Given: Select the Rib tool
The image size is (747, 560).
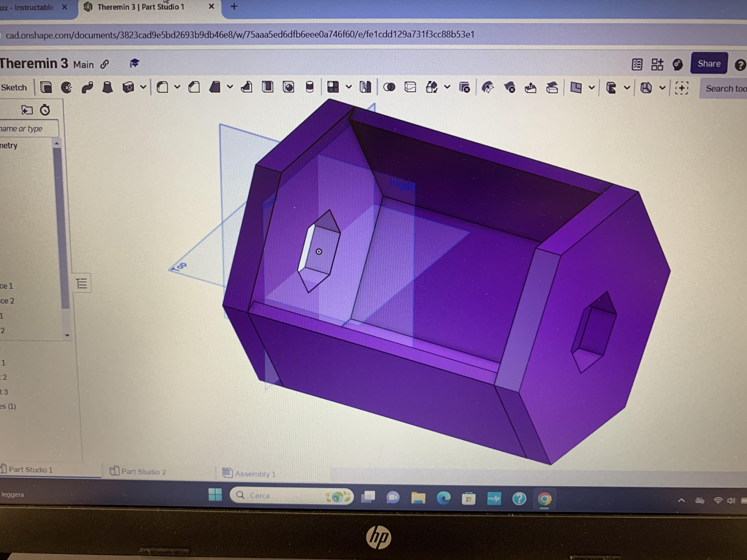Looking at the screenshot, I should point(247,87).
